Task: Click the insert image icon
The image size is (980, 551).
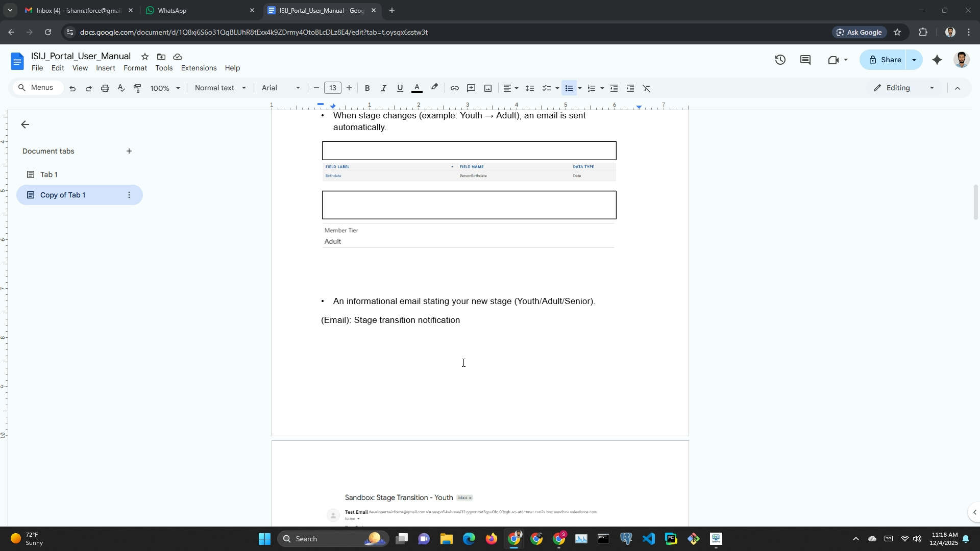Action: [488, 88]
